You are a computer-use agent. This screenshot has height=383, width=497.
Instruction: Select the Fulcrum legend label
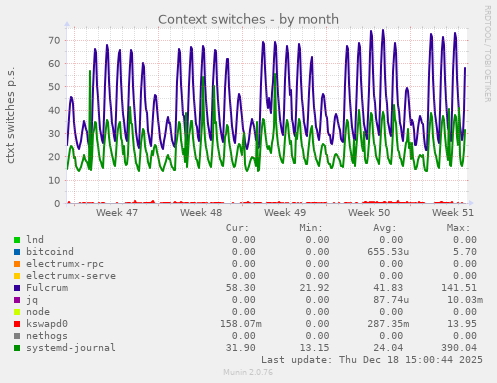[47, 287]
